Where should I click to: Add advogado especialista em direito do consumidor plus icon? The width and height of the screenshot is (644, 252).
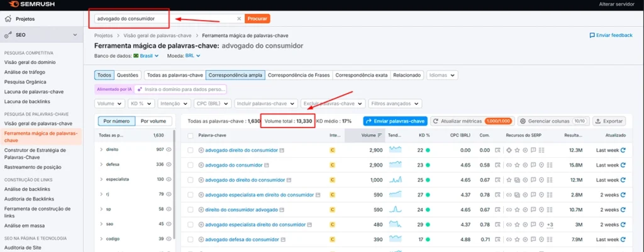pos(201,195)
